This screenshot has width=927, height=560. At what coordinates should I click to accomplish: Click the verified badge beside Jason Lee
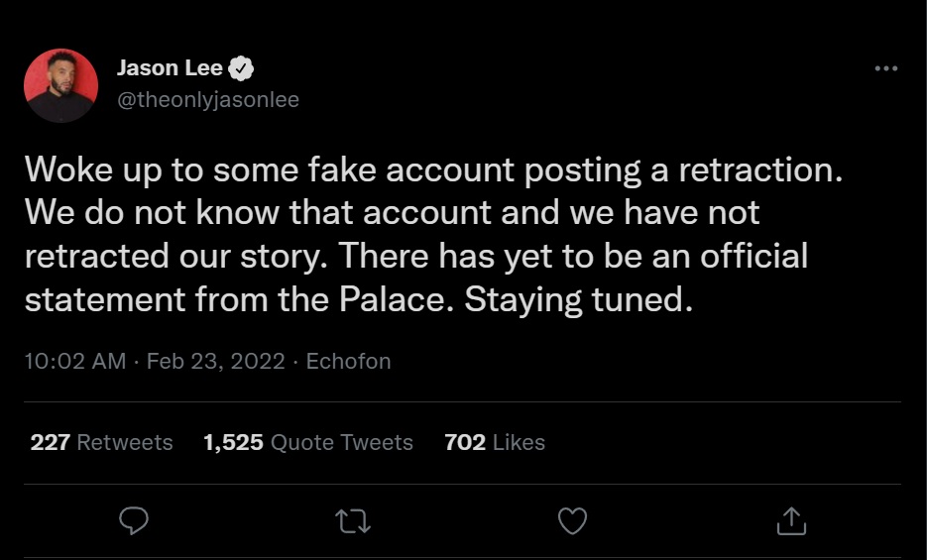[242, 68]
